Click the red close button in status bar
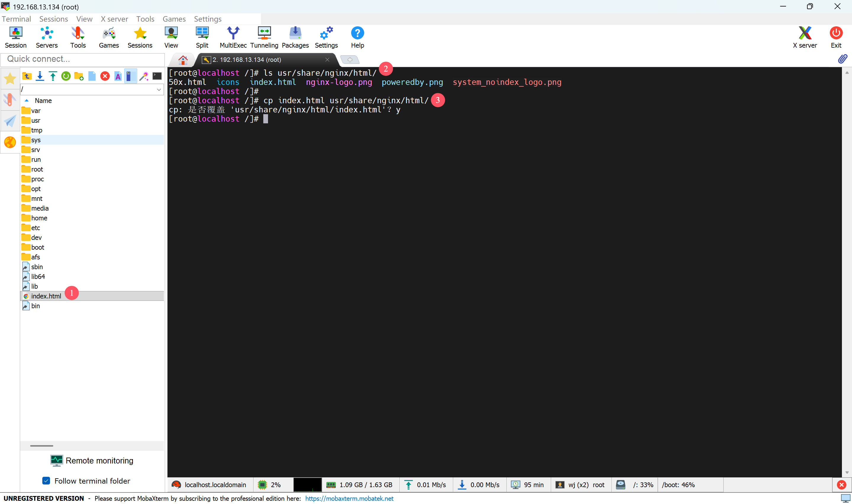852x504 pixels. pos(841,485)
